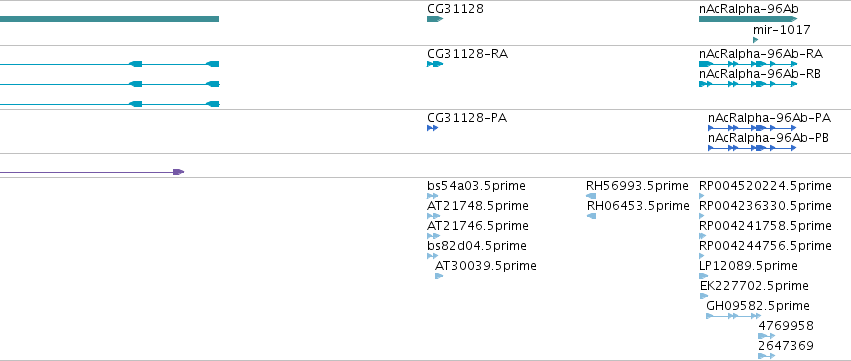Screen dimensions: 851x361
Task: Select the RH06453.5prime EST arrow
Action: 592,216
